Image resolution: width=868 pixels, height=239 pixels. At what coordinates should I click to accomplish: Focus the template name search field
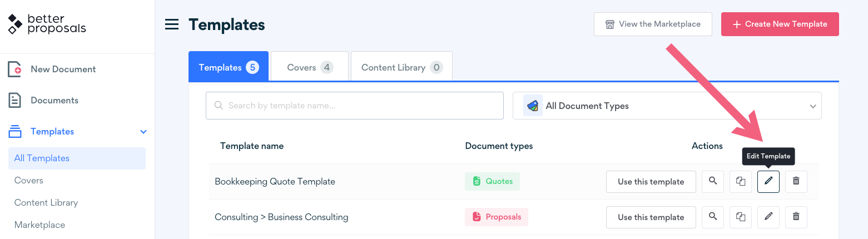tap(354, 106)
